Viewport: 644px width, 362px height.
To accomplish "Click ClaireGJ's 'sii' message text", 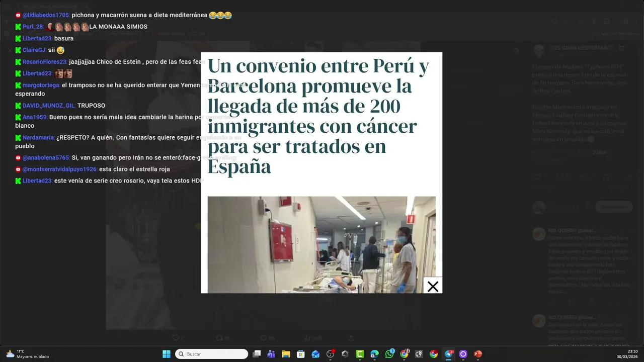I will [52, 50].
